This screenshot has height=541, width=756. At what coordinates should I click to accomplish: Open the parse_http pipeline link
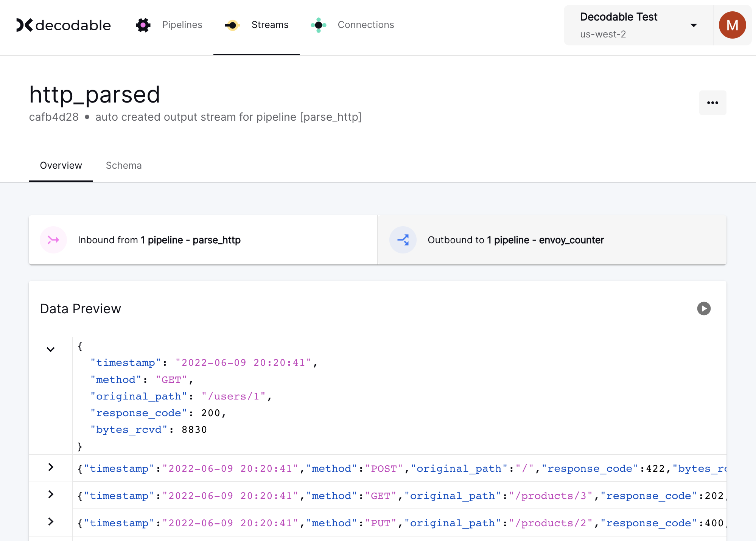(x=216, y=240)
